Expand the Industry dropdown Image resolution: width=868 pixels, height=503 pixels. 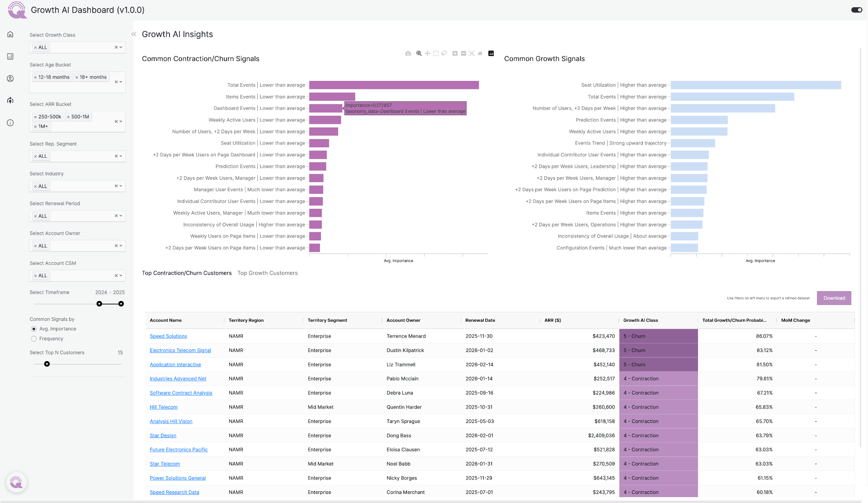[x=121, y=186]
